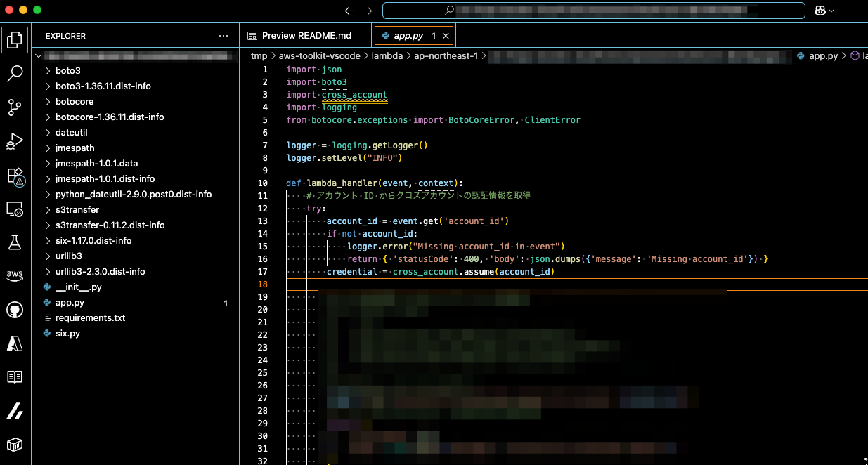Click the ap-northeast-1 breadcrumb segment
Screen dimensions: 868x465
pyautogui.click(x=446, y=56)
